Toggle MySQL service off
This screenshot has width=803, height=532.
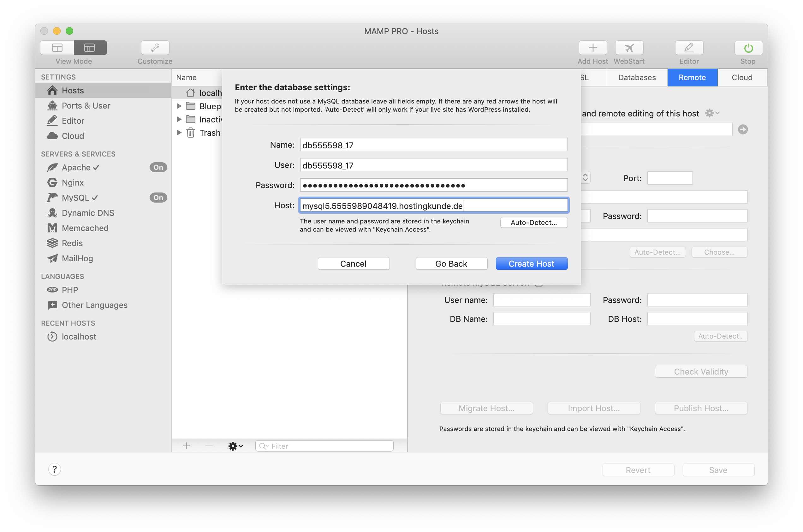point(158,198)
